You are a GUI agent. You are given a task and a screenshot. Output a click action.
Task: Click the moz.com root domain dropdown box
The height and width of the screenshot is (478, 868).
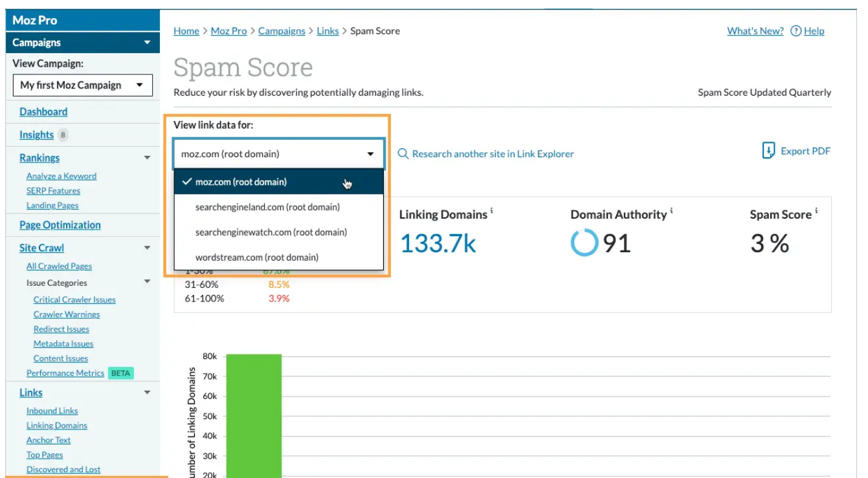[279, 154]
